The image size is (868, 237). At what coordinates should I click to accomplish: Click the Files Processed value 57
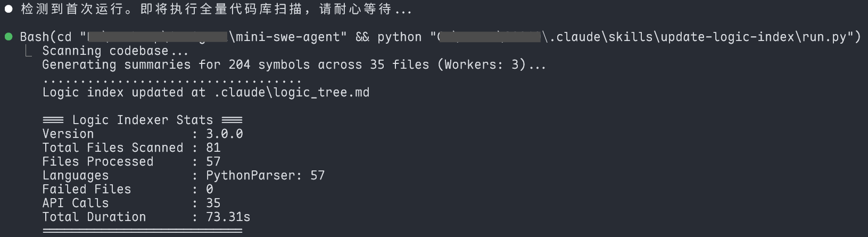coord(213,162)
